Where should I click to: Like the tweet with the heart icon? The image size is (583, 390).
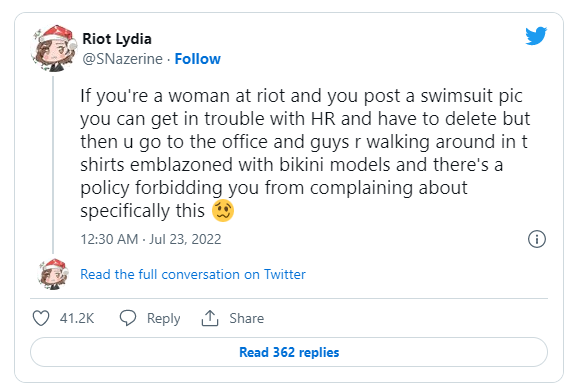coord(41,319)
